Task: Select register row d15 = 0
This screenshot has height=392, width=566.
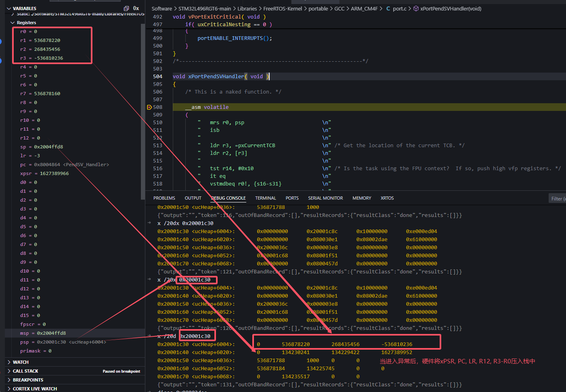Action: 75,315
